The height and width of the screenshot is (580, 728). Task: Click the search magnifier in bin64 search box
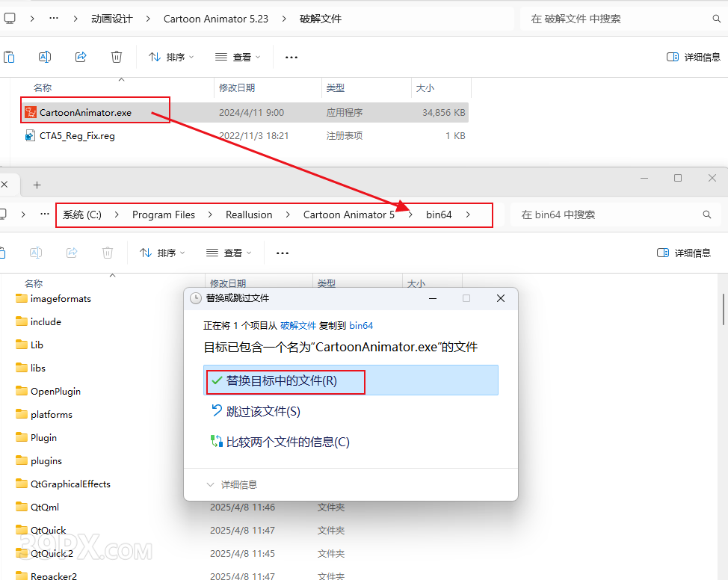click(706, 215)
